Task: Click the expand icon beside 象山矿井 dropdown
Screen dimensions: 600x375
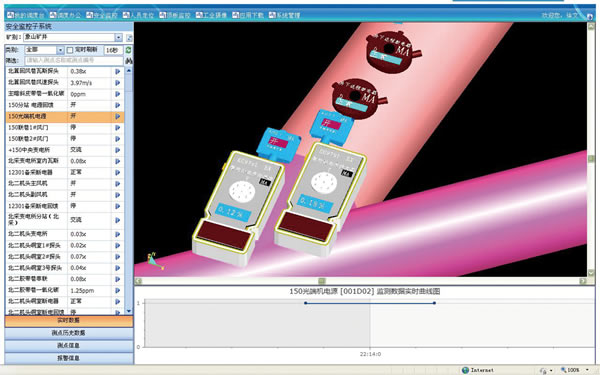Action: tap(129, 38)
